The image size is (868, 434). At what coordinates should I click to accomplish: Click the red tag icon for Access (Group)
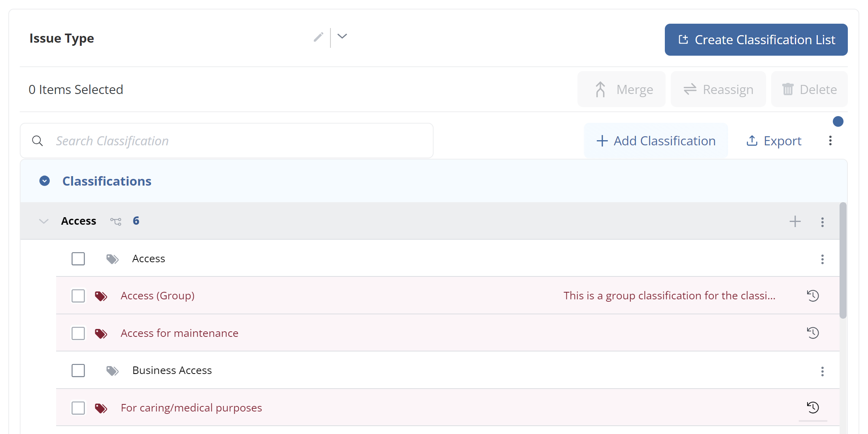point(101,296)
